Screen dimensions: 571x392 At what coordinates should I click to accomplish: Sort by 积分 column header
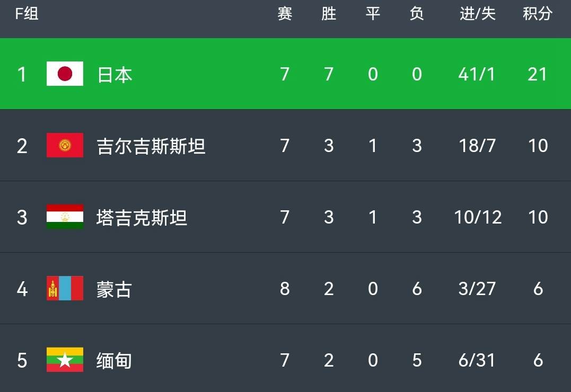coord(538,14)
